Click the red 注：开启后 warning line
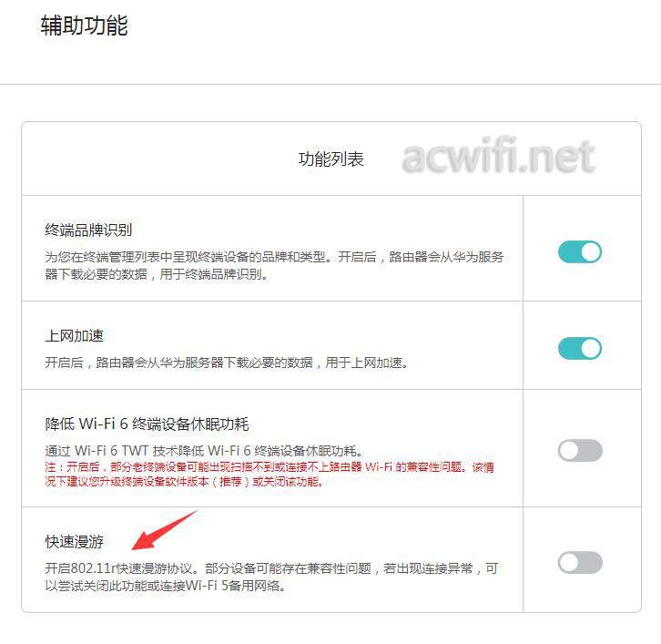The width and height of the screenshot is (661, 644). (x=269, y=467)
